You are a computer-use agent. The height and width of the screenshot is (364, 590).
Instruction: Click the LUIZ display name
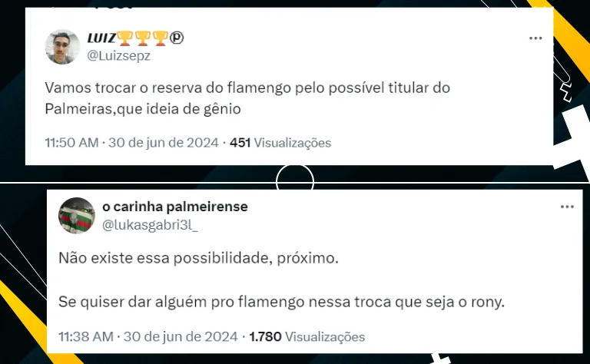[101, 38]
